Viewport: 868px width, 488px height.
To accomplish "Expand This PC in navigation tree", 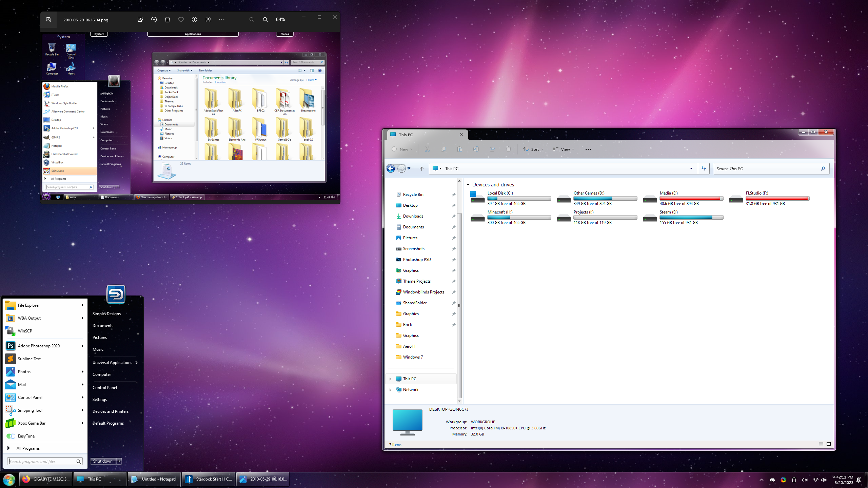I will pos(390,379).
